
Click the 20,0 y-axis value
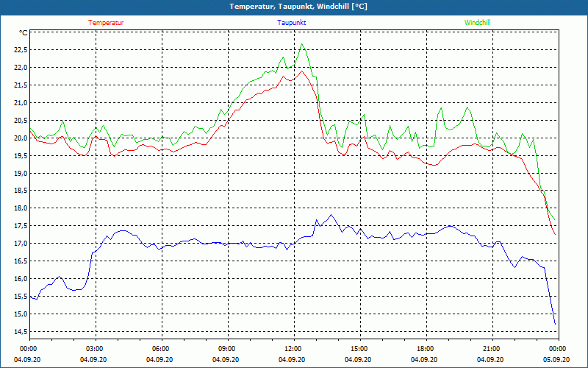[x=21, y=138]
